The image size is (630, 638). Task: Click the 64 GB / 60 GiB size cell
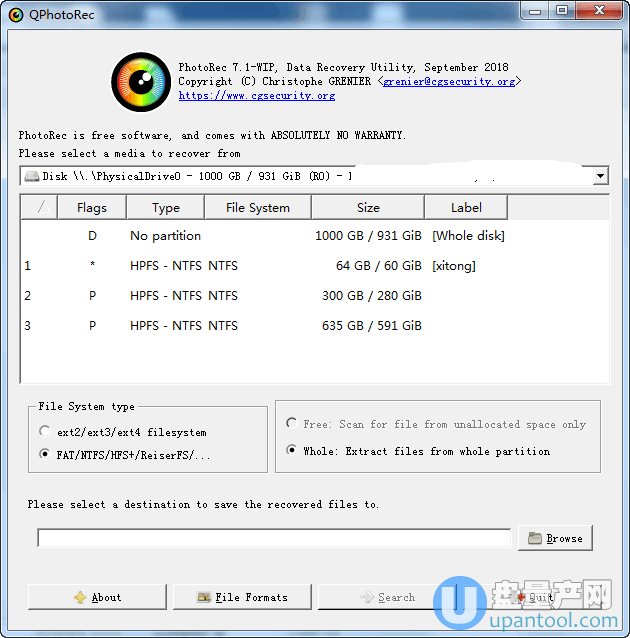pos(378,266)
